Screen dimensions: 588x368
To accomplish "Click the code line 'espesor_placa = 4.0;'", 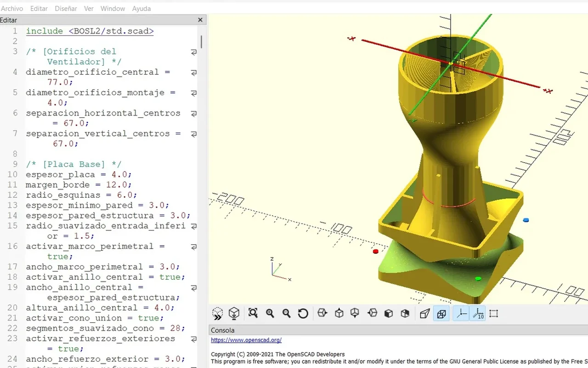I will coord(79,174).
